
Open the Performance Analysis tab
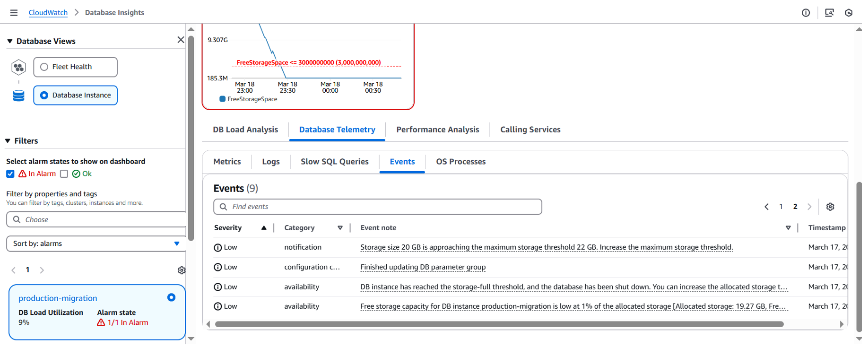pos(438,130)
